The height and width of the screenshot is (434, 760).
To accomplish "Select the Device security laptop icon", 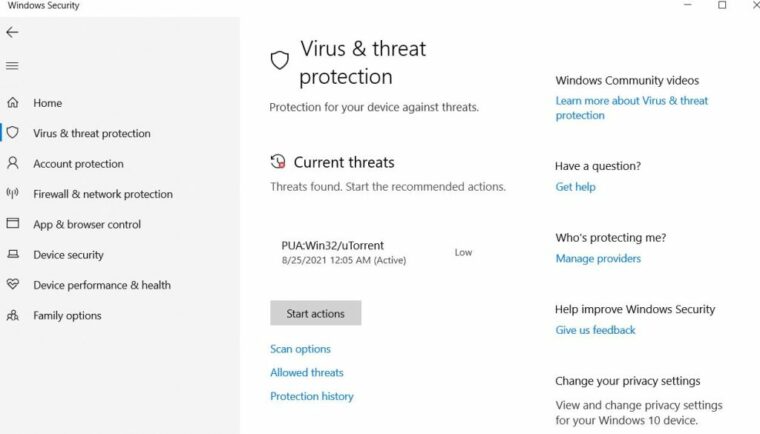I will 13,254.
